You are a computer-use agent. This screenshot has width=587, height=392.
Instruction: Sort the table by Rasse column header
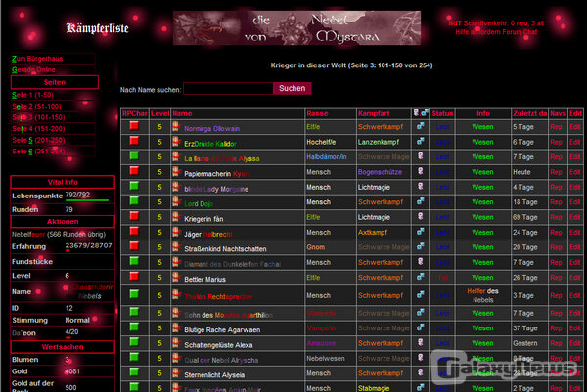tap(318, 113)
